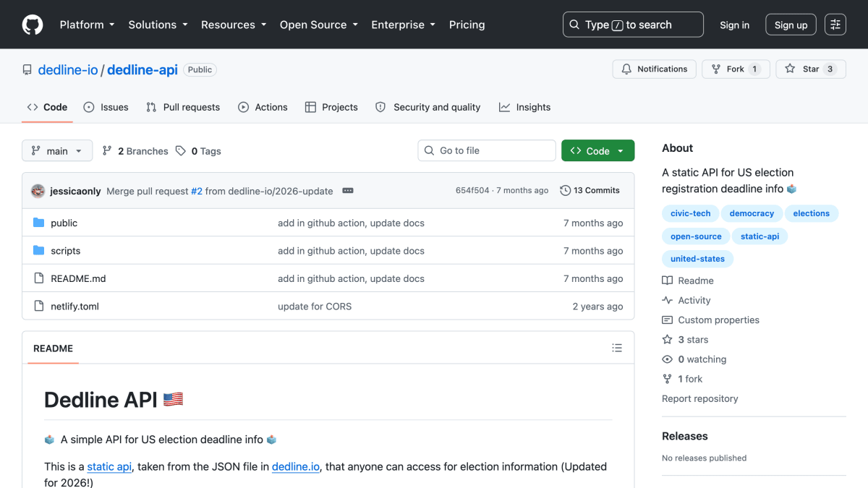The width and height of the screenshot is (868, 488).
Task: Open the green Code dropdown button
Action: 597,150
